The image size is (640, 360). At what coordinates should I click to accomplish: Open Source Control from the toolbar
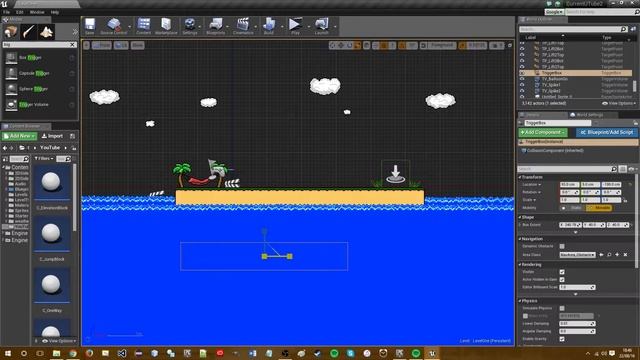pyautogui.click(x=114, y=26)
